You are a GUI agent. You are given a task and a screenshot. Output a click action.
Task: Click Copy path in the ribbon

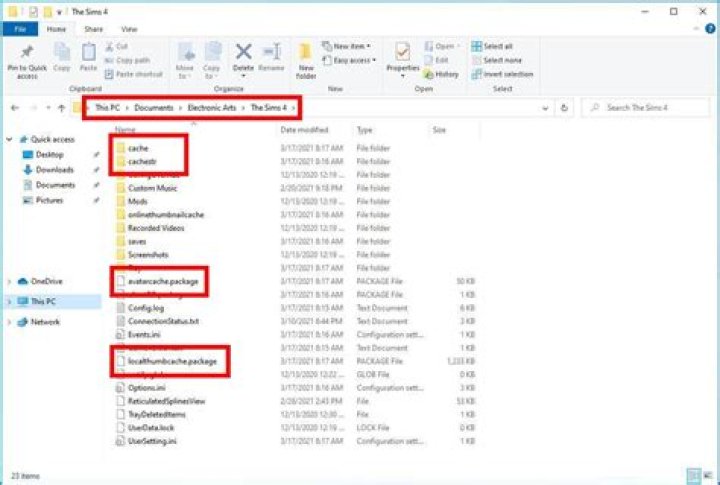coord(128,60)
